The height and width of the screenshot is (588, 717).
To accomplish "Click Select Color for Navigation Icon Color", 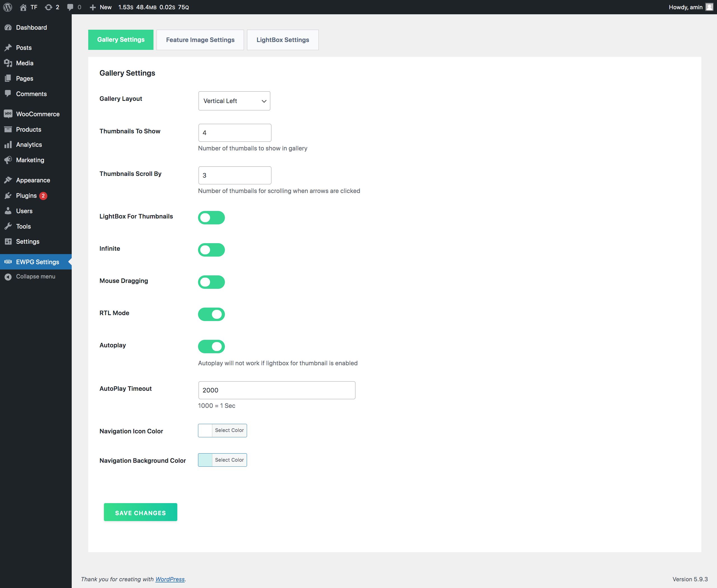I will point(229,430).
